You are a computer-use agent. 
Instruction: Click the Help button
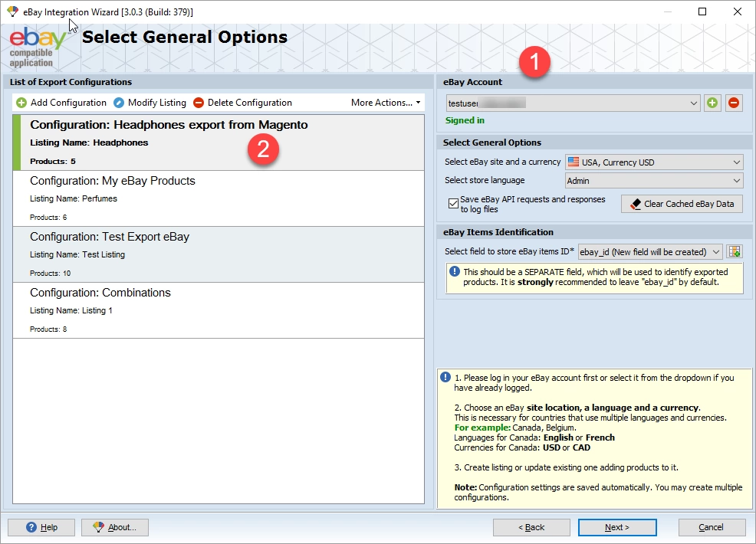coord(41,527)
